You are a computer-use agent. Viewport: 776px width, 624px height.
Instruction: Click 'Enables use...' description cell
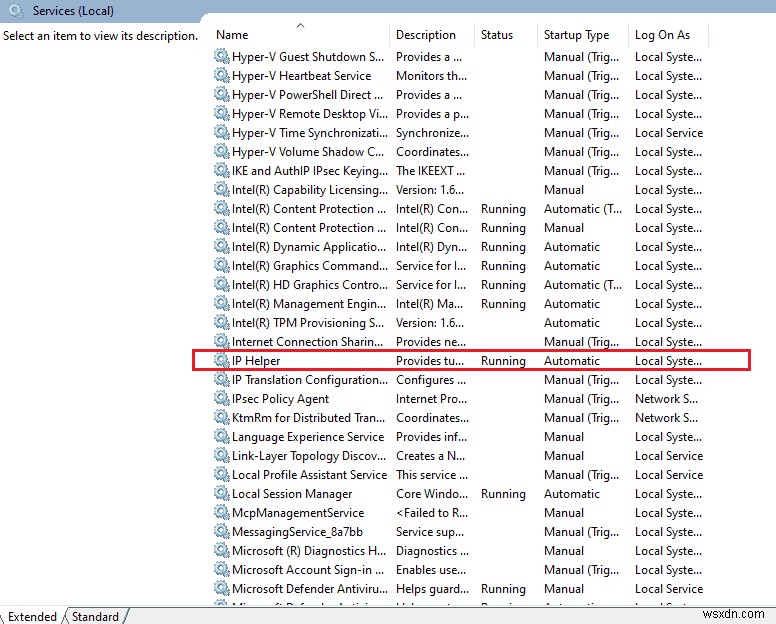[431, 570]
